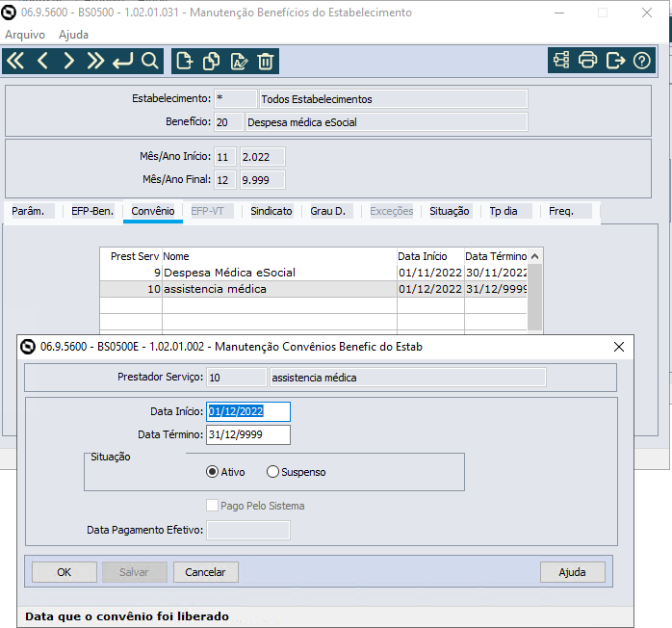This screenshot has width=672, height=628.
Task: Open help with question mark icon
Action: pyautogui.click(x=642, y=61)
